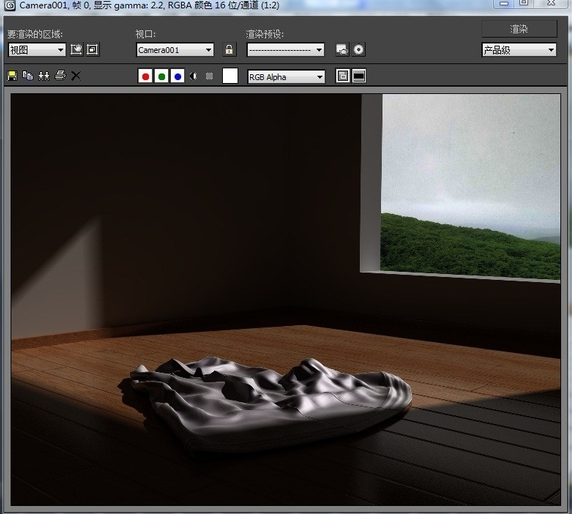This screenshot has height=514, width=572.
Task: Click the Save Image disk icon
Action: tap(12, 76)
